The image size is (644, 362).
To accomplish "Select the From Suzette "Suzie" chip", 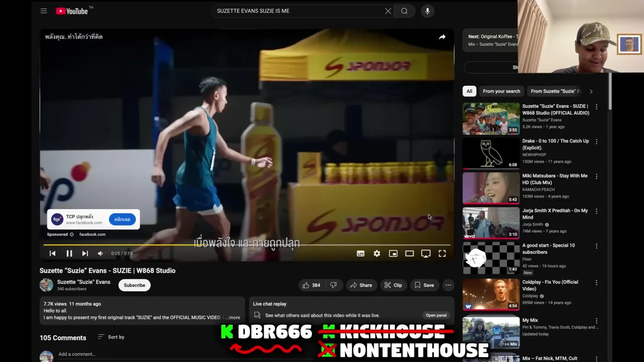I will [x=555, y=91].
